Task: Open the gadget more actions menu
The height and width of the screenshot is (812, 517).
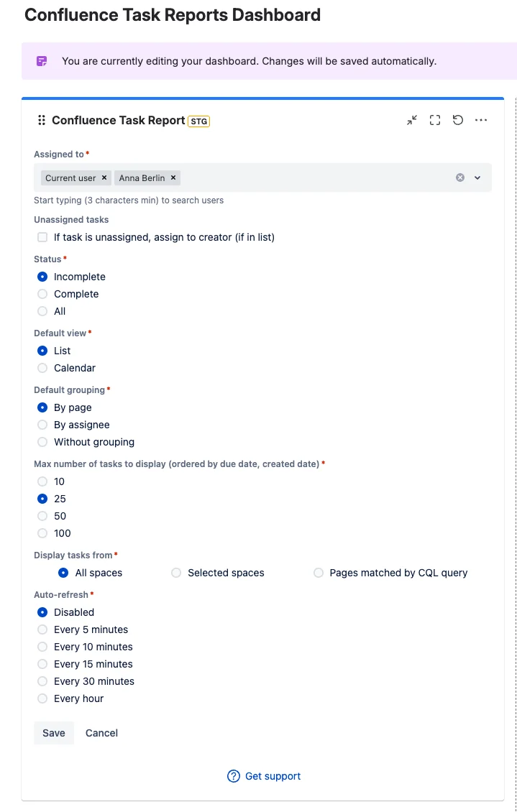Action: pos(481,121)
